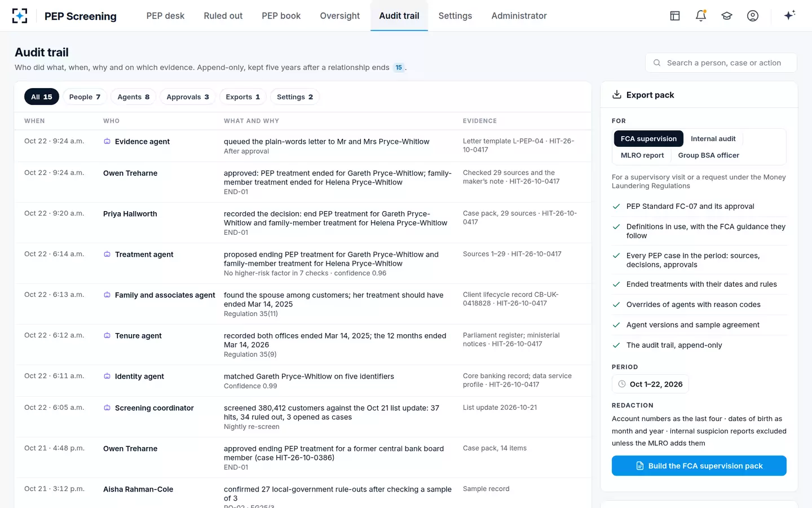
Task: Select Group BSA officer audience option
Action: [x=708, y=155]
